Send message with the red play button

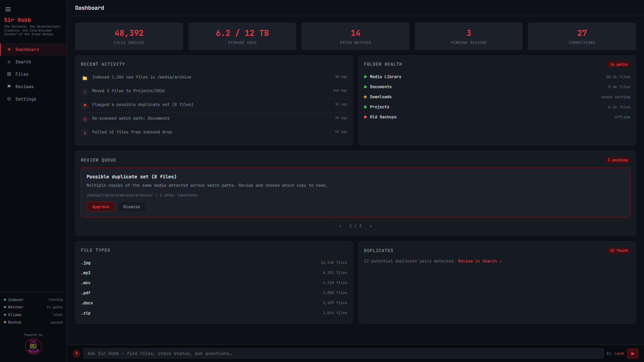click(x=633, y=353)
